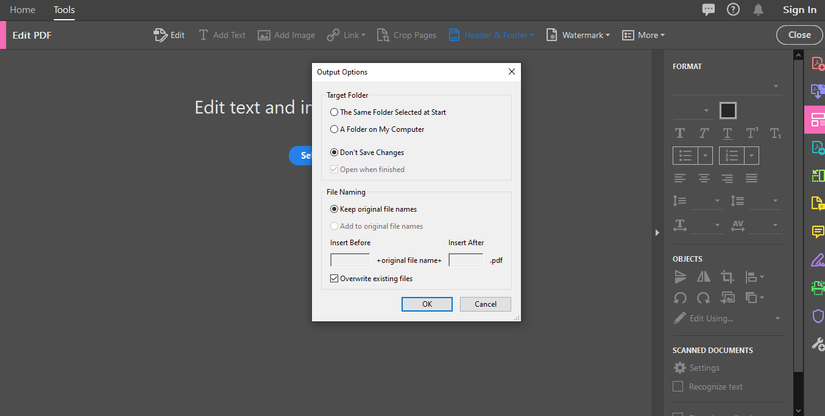The image size is (825, 416).
Task: Open the arrange objects dropdown
Action: coord(755,298)
